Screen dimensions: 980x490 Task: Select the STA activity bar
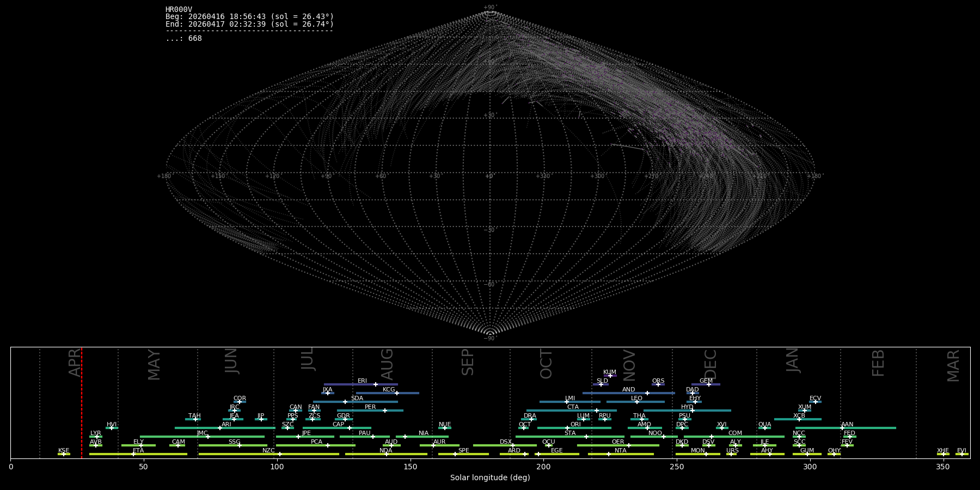(x=570, y=437)
